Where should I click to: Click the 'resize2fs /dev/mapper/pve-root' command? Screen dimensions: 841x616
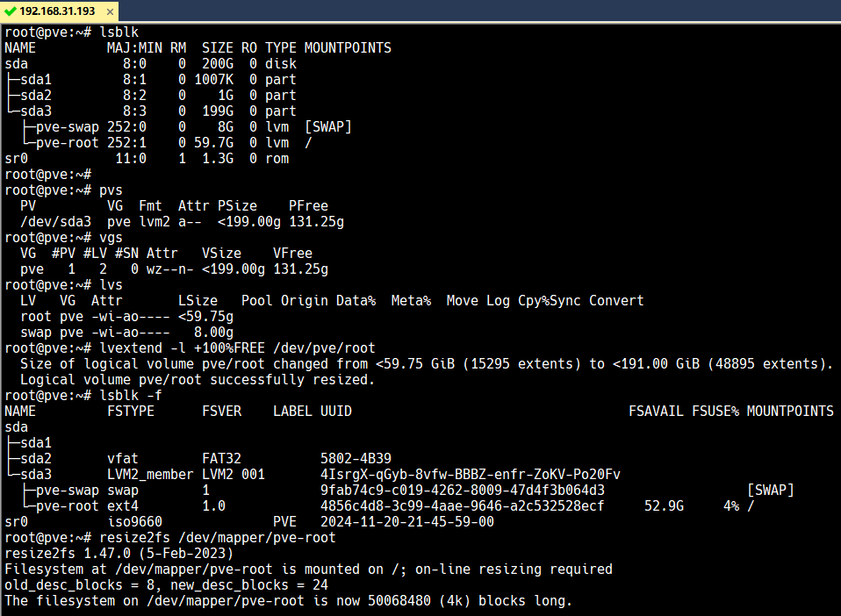(x=217, y=538)
